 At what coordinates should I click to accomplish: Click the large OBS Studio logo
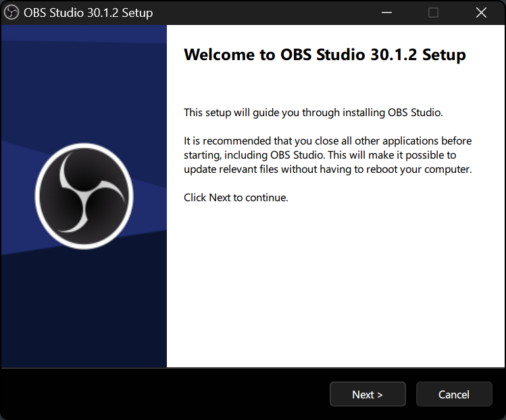pos(84,196)
